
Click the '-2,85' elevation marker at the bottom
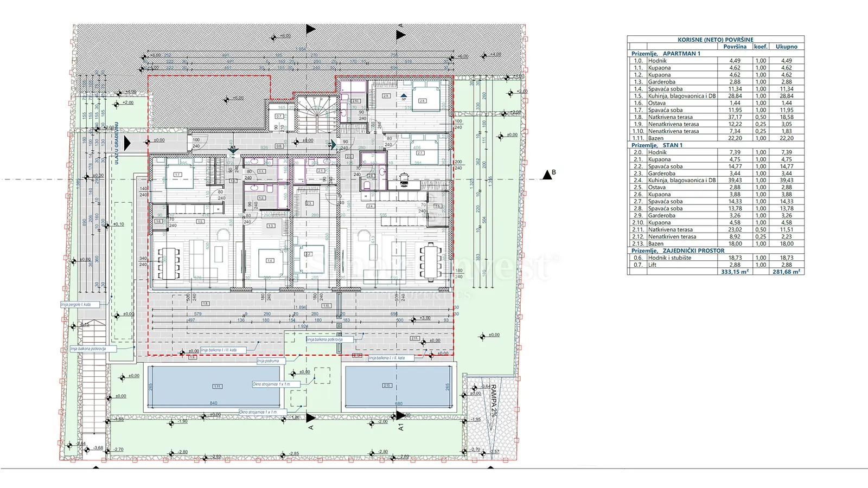point(290,453)
